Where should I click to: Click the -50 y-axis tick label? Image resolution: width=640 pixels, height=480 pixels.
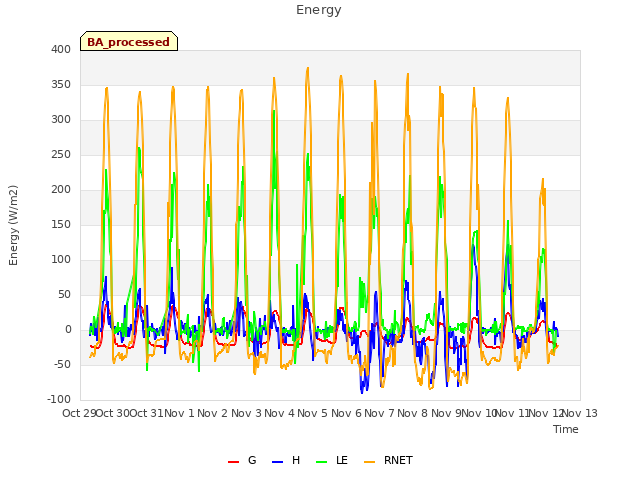pyautogui.click(x=62, y=364)
